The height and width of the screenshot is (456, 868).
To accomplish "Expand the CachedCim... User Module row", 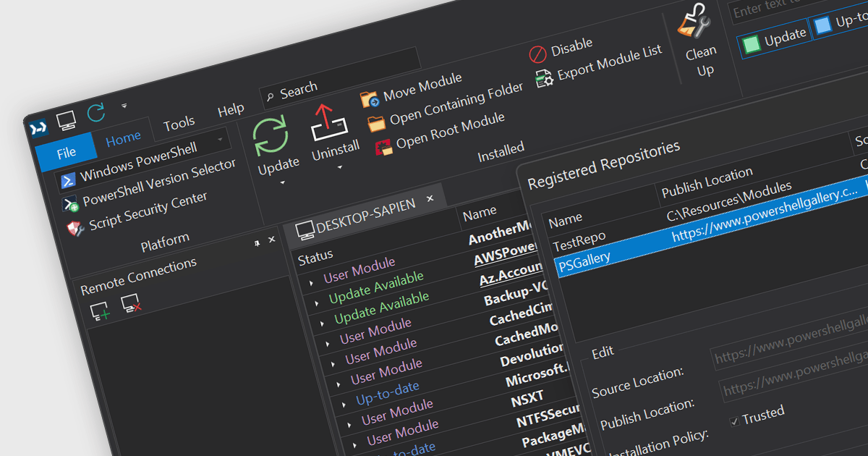I will (333, 365).
